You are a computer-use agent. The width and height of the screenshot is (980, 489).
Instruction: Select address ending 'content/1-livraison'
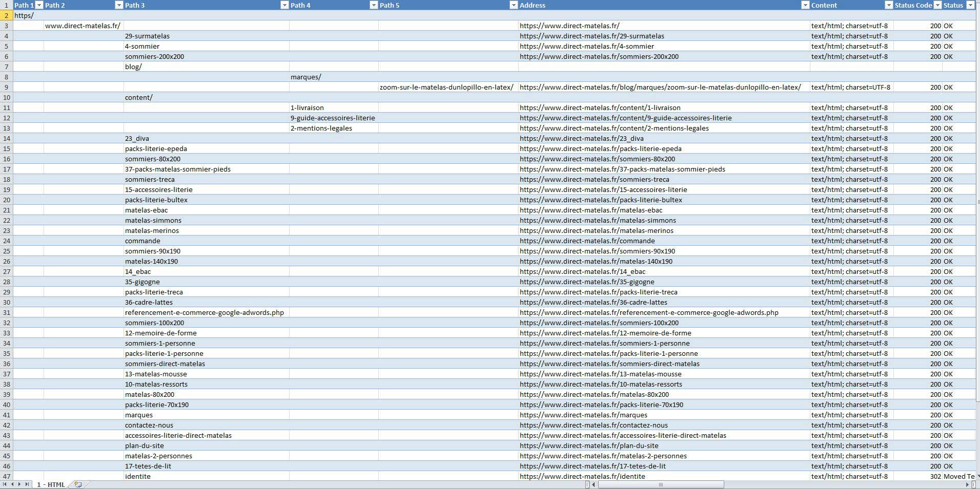664,108
